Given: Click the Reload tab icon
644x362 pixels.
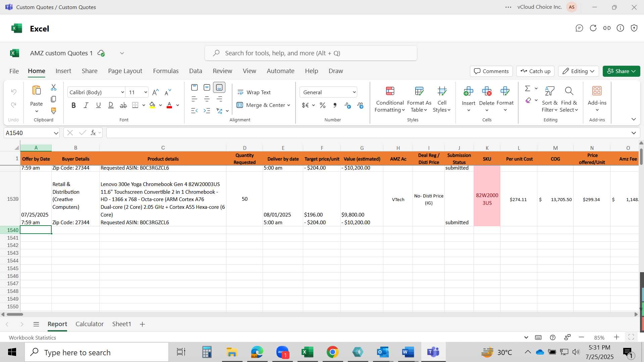Looking at the screenshot, I should coord(593,28).
